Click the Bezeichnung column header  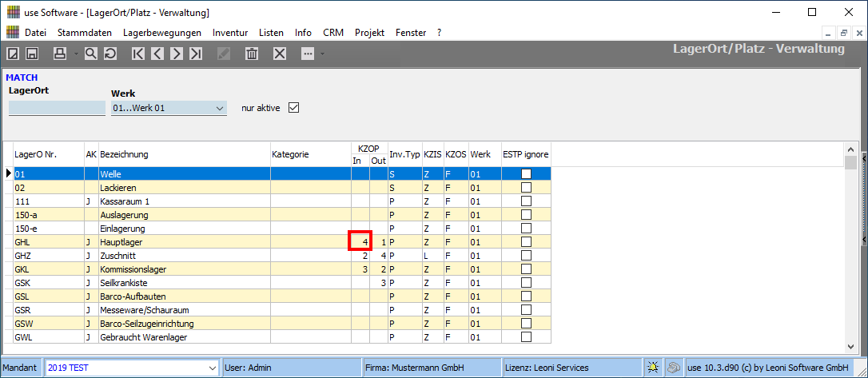click(x=184, y=153)
